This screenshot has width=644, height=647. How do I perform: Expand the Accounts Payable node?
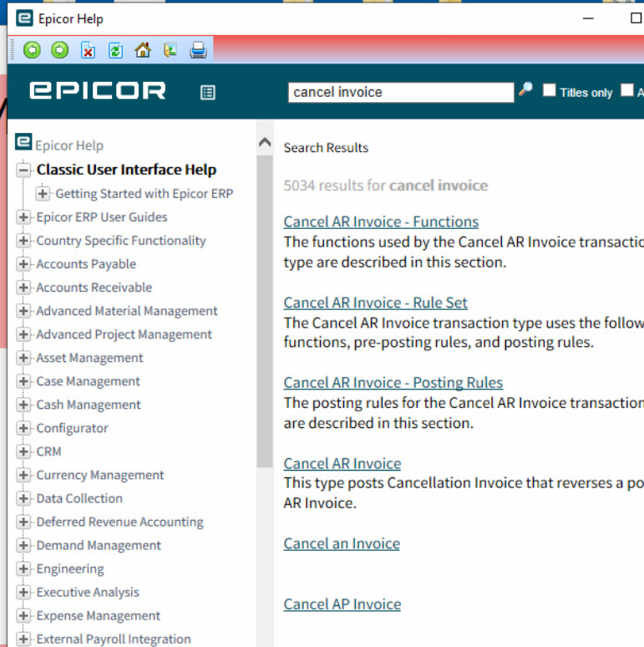point(23,264)
